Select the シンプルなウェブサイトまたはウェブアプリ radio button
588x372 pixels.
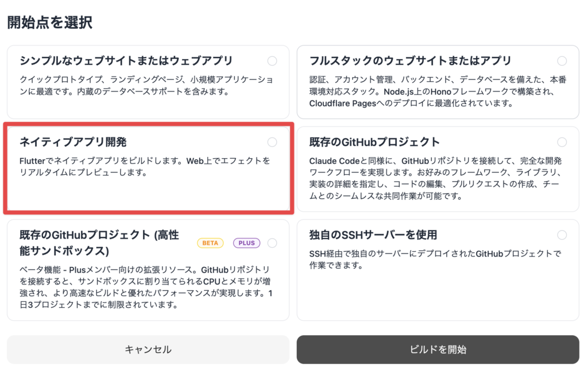tap(272, 61)
